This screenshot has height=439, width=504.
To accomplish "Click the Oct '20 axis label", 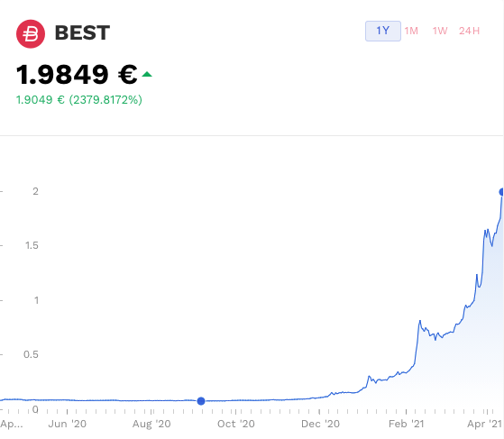I will click(x=236, y=424).
